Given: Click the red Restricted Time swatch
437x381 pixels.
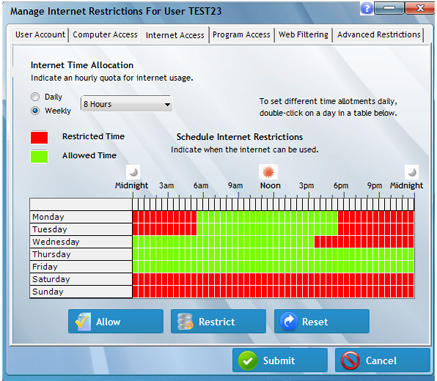Looking at the screenshot, I should click(39, 138).
